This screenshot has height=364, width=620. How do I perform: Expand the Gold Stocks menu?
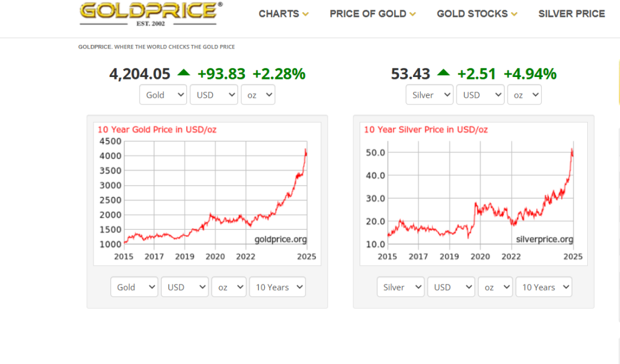point(477,13)
